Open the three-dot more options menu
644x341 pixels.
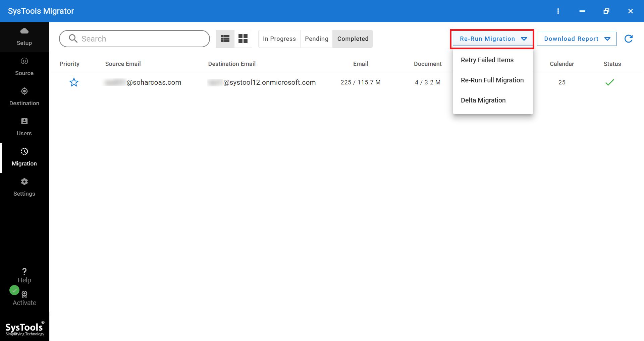(558, 11)
